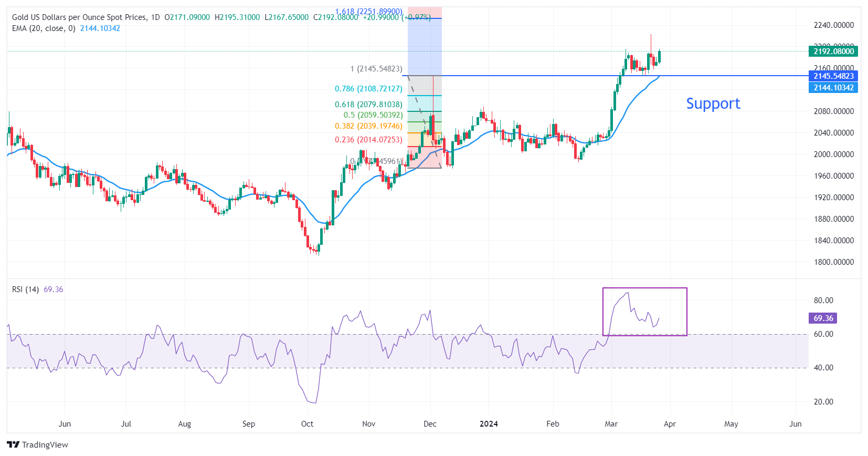This screenshot has height=456, width=868.
Task: Select the 0.382 (2039.19746) Fibonacci label
Action: [368, 126]
